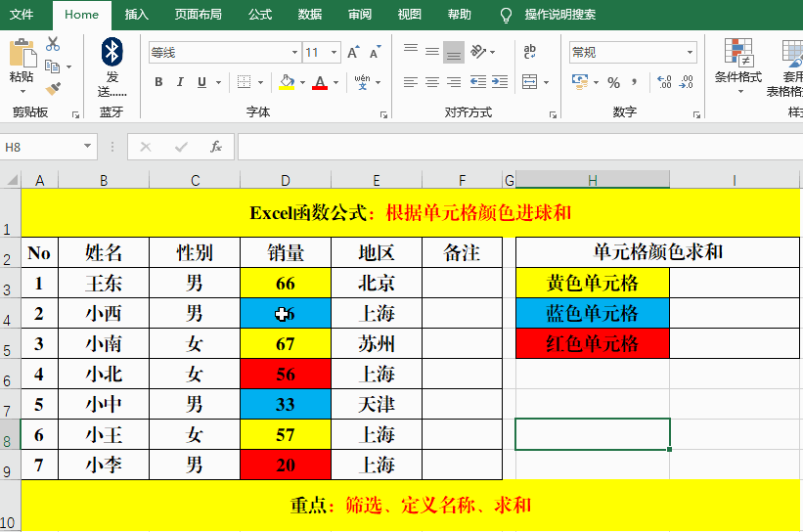Apply the yellow fill color
This screenshot has width=803, height=532.
(x=287, y=82)
